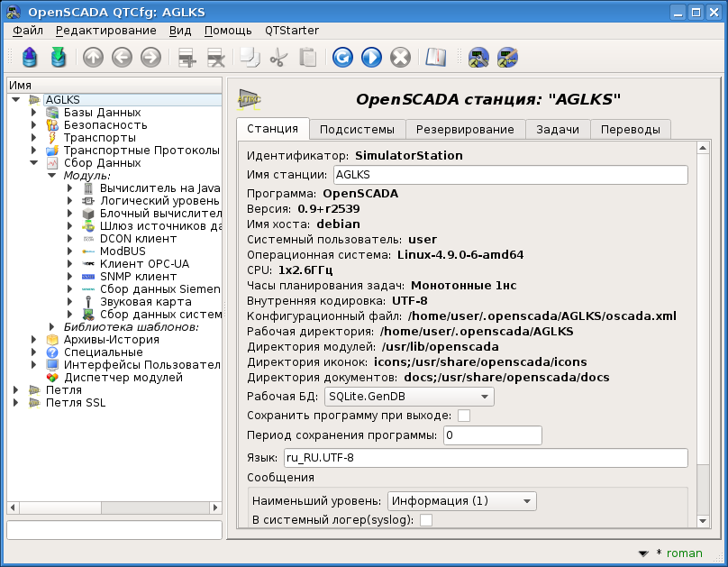The height and width of the screenshot is (567, 728).
Task: Click the vertical scrollbar up arrow in station panel
Action: point(703,148)
